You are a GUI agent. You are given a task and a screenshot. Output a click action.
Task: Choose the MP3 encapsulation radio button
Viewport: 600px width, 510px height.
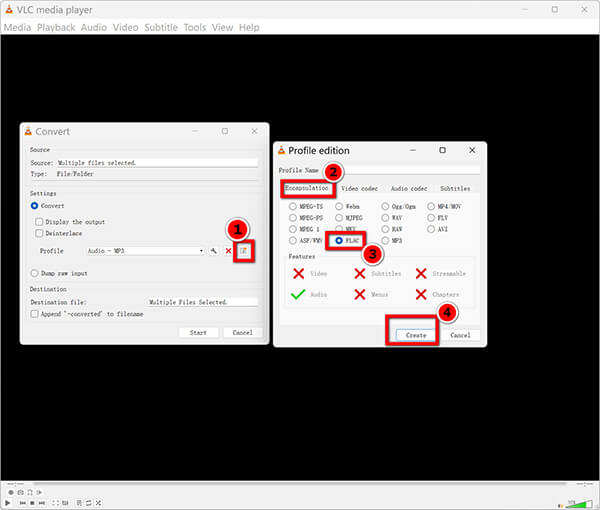point(385,241)
